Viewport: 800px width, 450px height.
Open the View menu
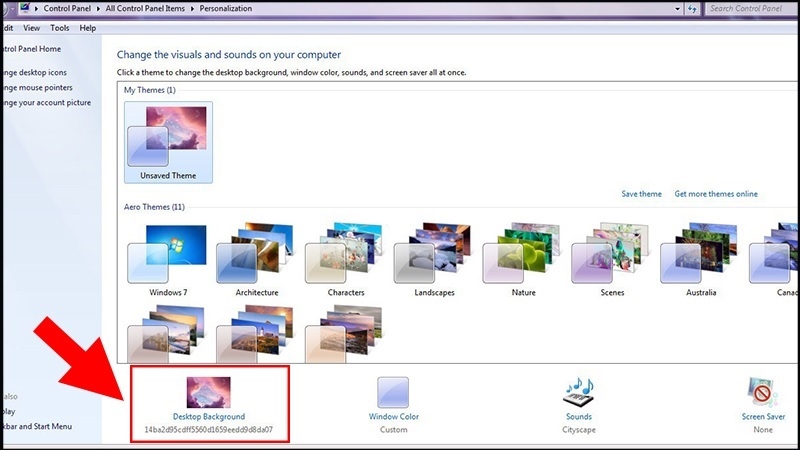click(x=32, y=28)
